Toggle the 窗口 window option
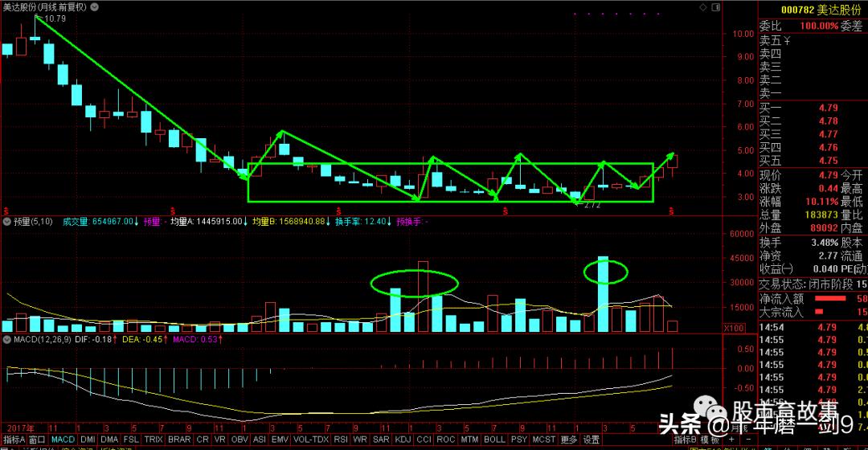Screen dimensions: 868x450 [x=37, y=440]
